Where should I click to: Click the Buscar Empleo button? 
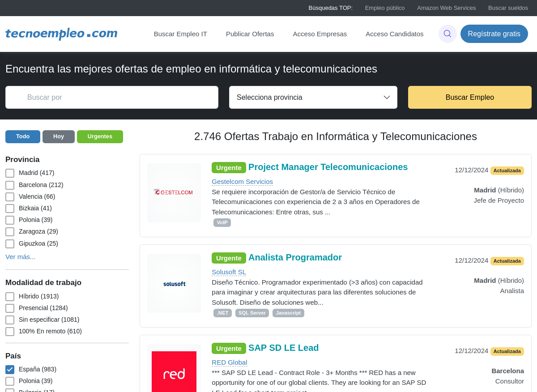(470, 98)
